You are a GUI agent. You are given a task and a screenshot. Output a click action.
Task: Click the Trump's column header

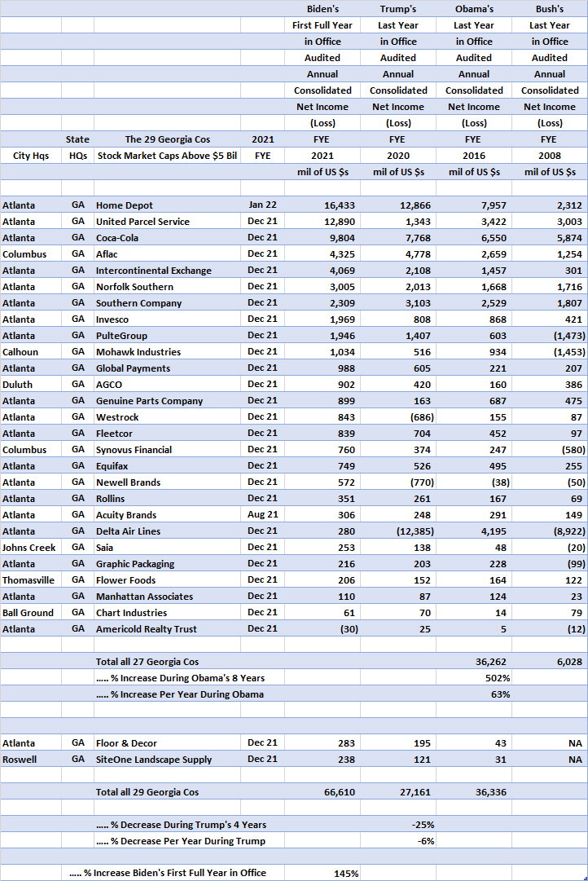398,9
